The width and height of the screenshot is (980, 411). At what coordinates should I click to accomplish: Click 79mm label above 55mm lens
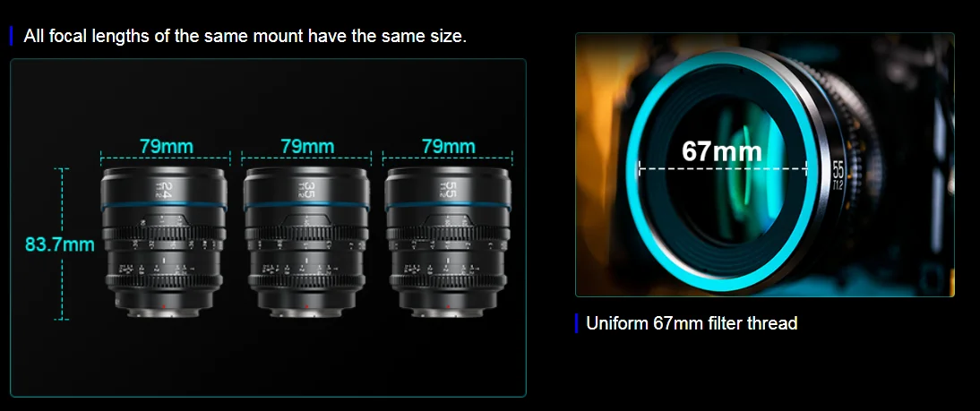(x=448, y=147)
